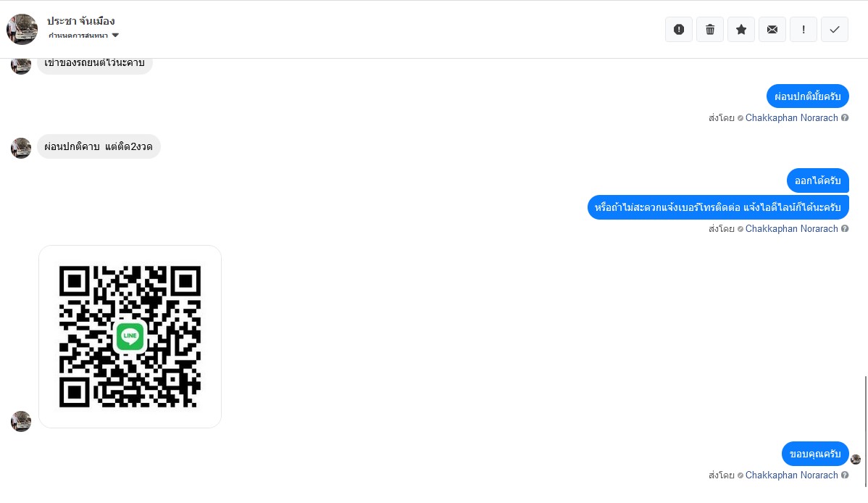Open the assign conversation label under name

pyautogui.click(x=78, y=36)
